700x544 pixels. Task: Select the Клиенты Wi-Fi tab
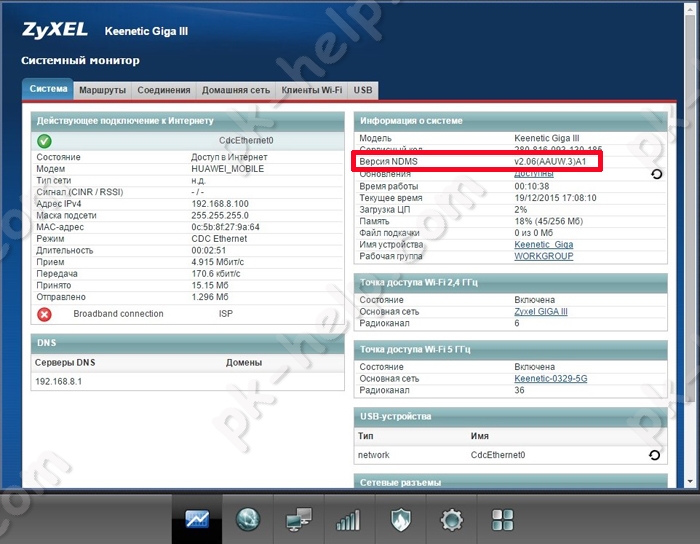coord(311,90)
